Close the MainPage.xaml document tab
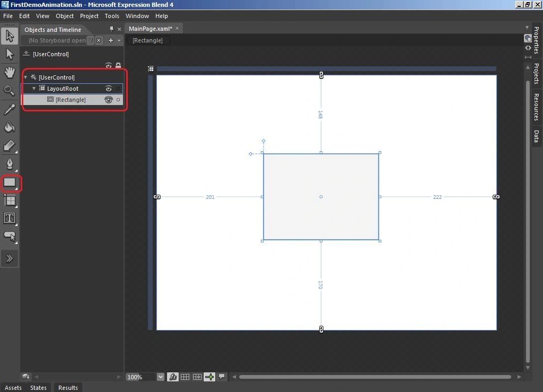 coord(177,29)
